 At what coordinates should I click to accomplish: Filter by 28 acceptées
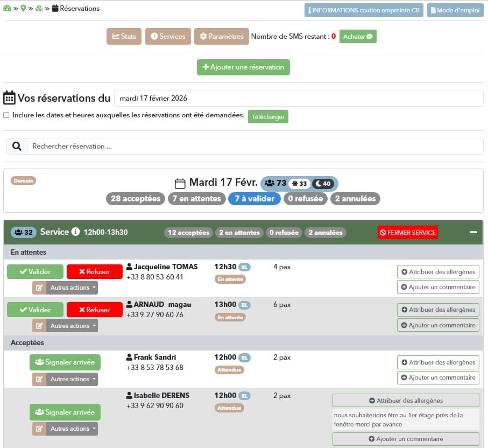pyautogui.click(x=136, y=199)
